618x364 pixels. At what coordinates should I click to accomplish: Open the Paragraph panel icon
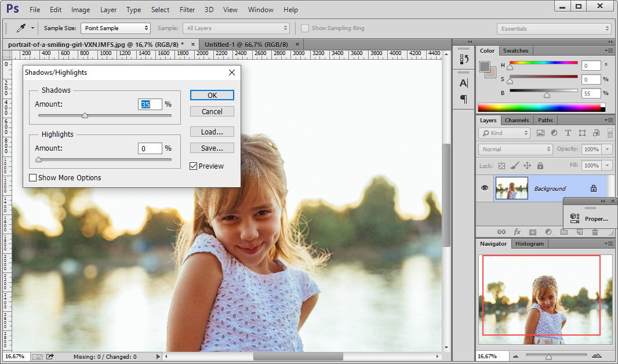pyautogui.click(x=464, y=99)
